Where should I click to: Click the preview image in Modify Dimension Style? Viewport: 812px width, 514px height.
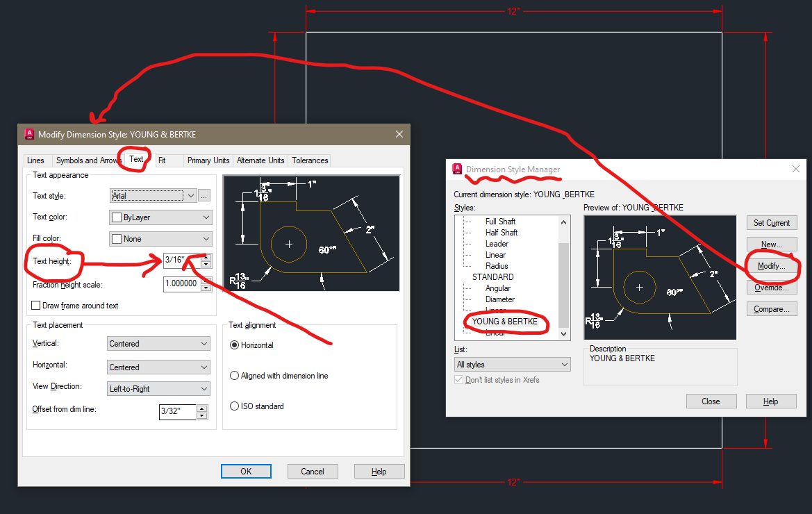[x=311, y=233]
